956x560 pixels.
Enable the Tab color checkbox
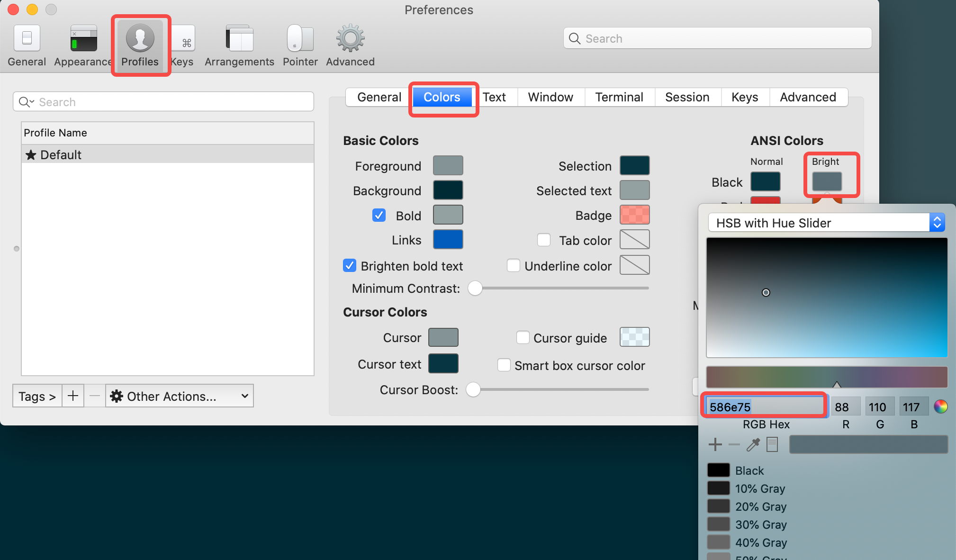point(544,240)
